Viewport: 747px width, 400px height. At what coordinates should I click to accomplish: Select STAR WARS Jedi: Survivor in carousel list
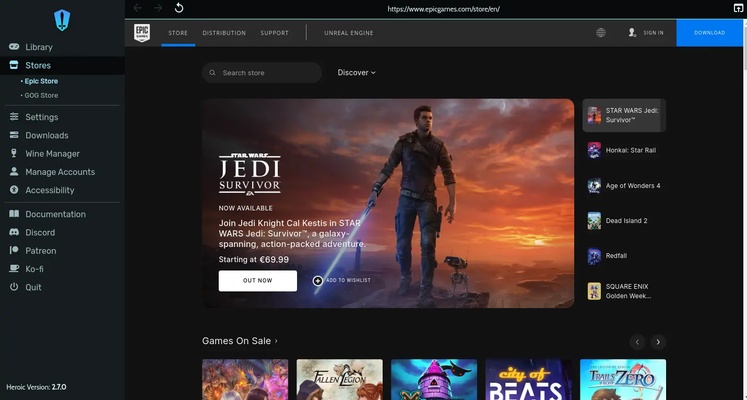pos(624,115)
